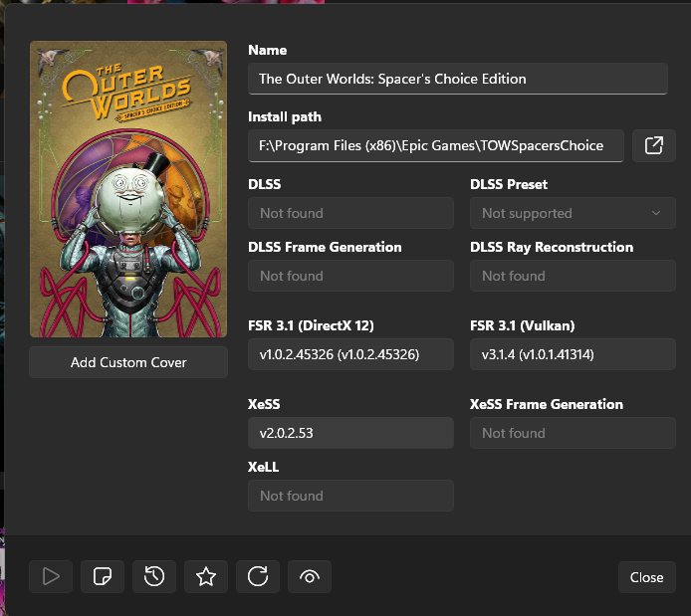691x616 pixels.
Task: Click the "DLSS Frame Generation" label
Action: (x=325, y=247)
